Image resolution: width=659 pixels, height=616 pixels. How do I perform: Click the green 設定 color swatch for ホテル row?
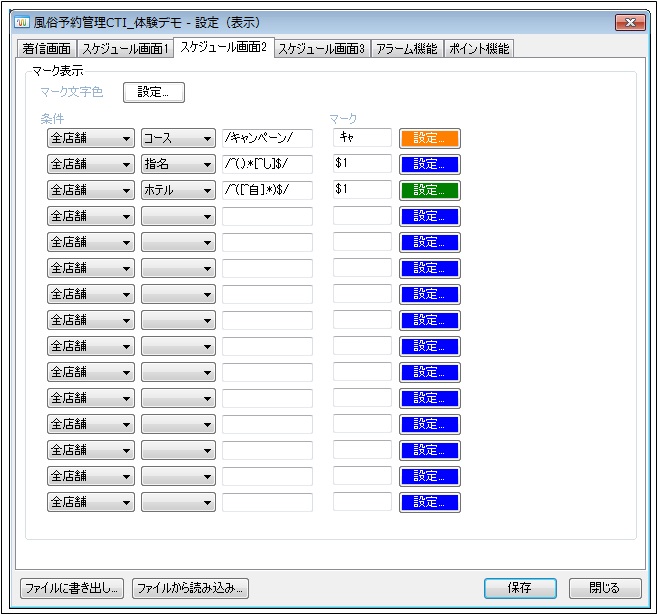[x=429, y=190]
